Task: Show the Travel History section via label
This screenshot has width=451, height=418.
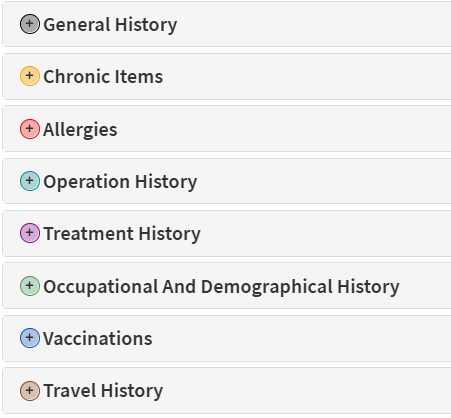Action: [103, 391]
